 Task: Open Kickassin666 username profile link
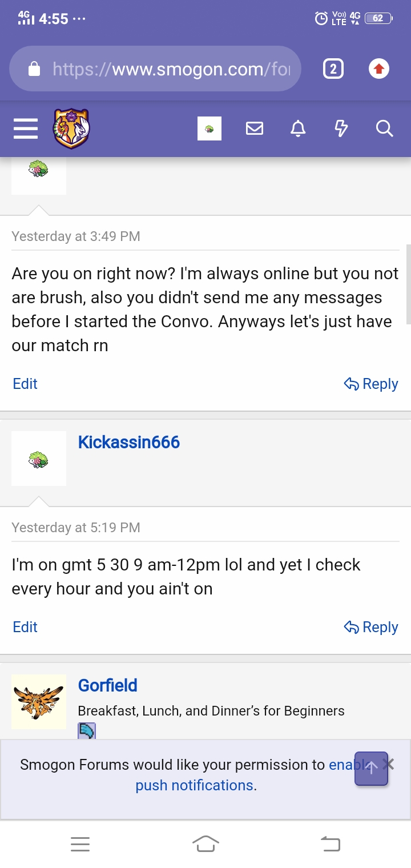coord(129,442)
